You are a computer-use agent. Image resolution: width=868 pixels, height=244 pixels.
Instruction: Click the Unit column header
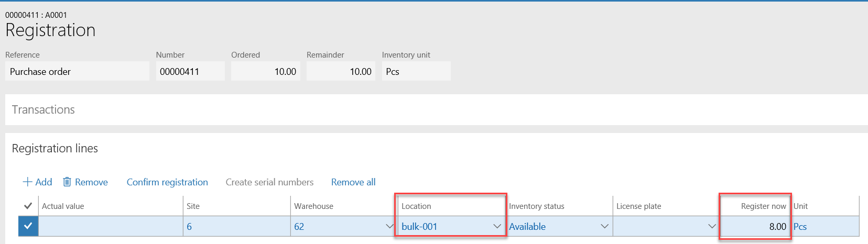(800, 206)
